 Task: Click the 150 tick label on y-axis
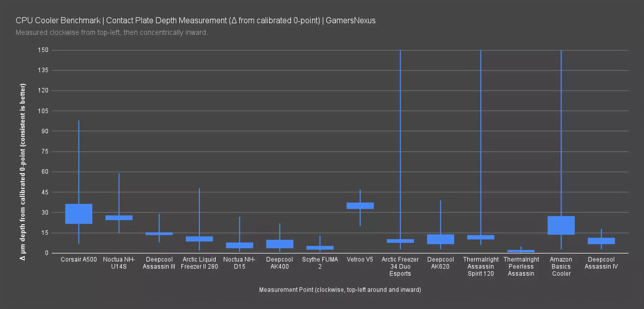coord(43,50)
